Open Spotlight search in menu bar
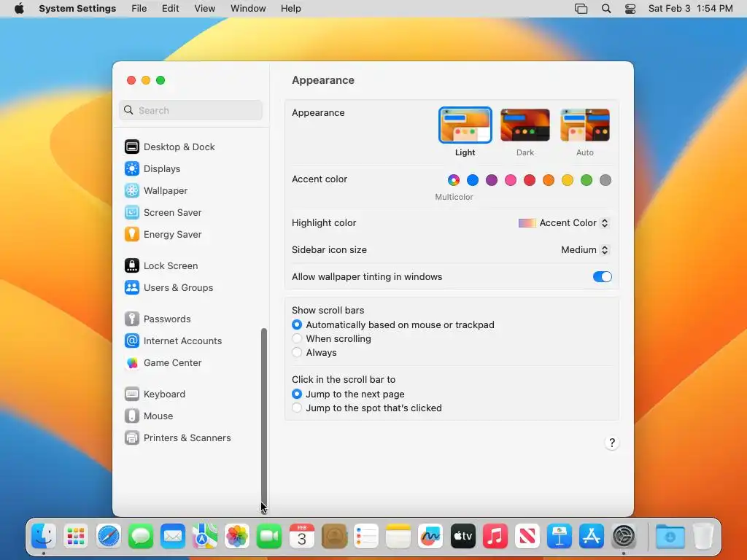The height and width of the screenshot is (560, 747). [606, 9]
